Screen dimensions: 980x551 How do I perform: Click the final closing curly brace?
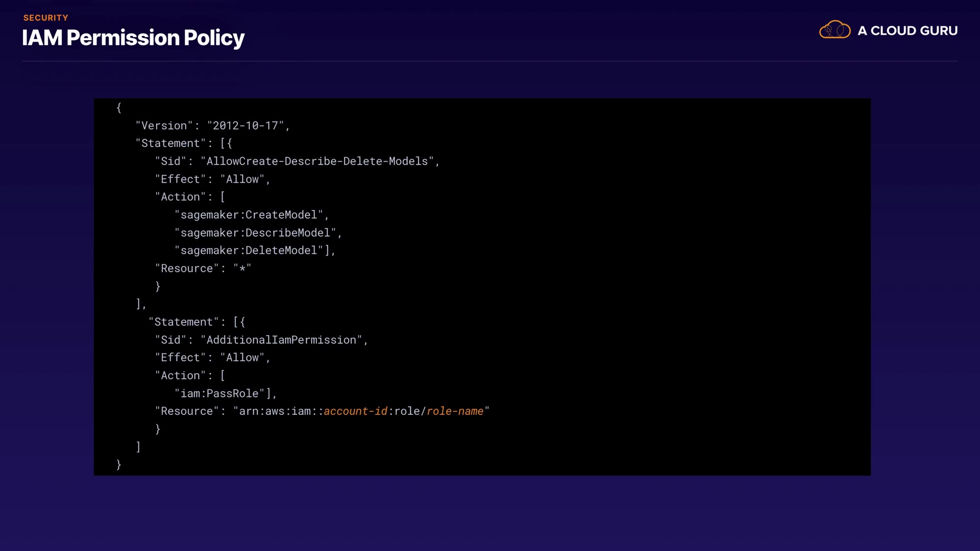tap(119, 465)
